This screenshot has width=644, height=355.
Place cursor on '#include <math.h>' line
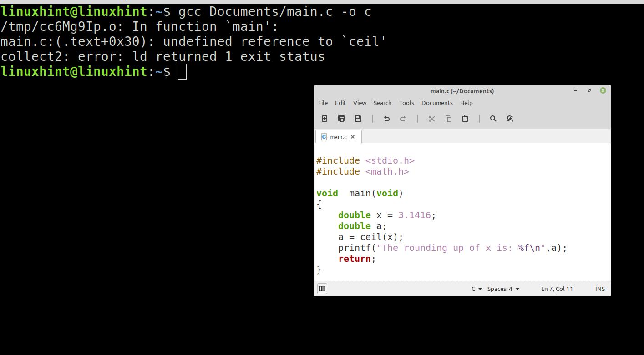[363, 171]
